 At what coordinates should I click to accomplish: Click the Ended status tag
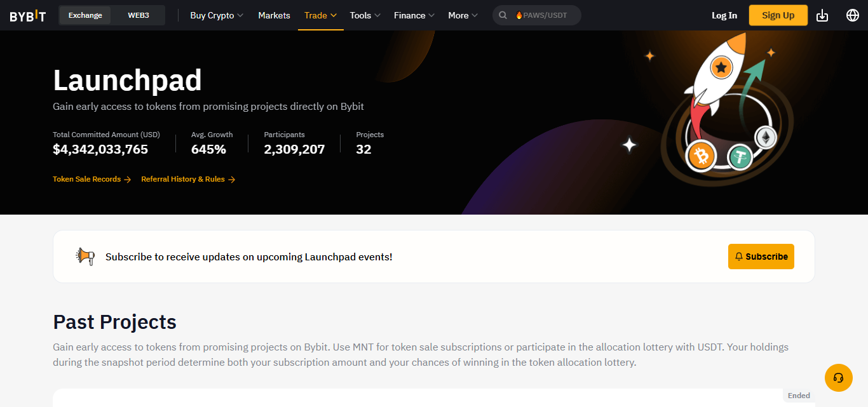coord(799,396)
